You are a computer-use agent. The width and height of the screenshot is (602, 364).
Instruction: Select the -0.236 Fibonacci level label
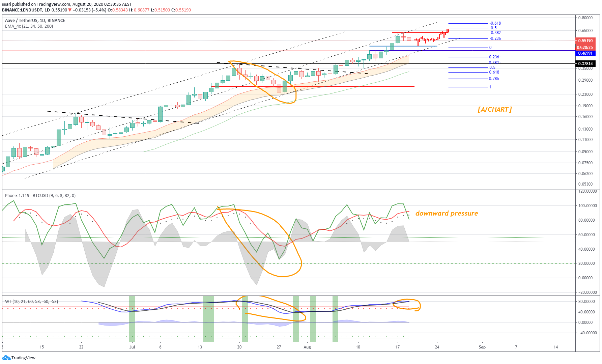pos(495,38)
